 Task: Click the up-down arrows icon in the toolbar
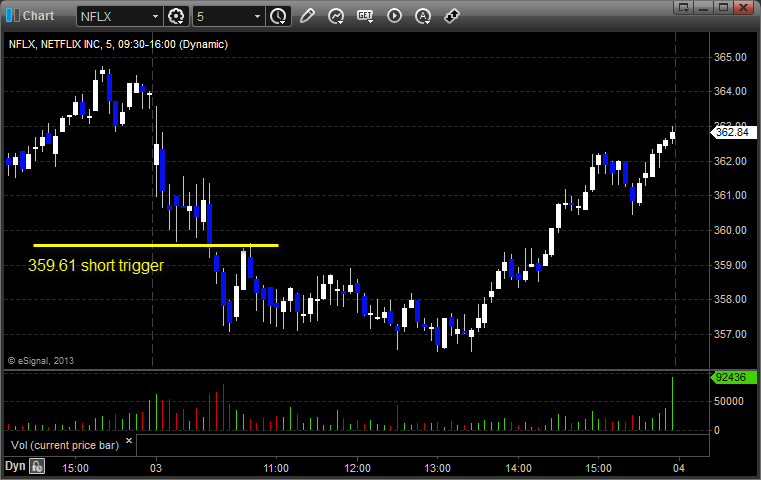(452, 16)
